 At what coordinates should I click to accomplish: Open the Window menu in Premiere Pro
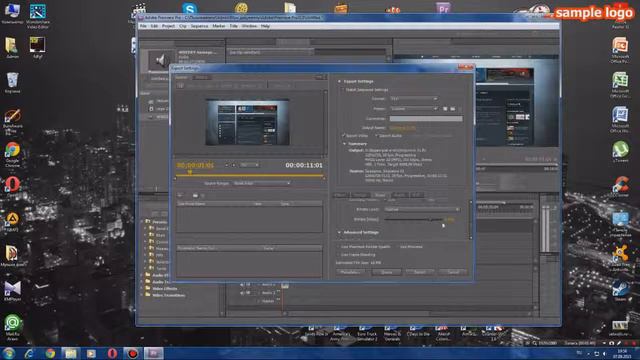click(249, 26)
